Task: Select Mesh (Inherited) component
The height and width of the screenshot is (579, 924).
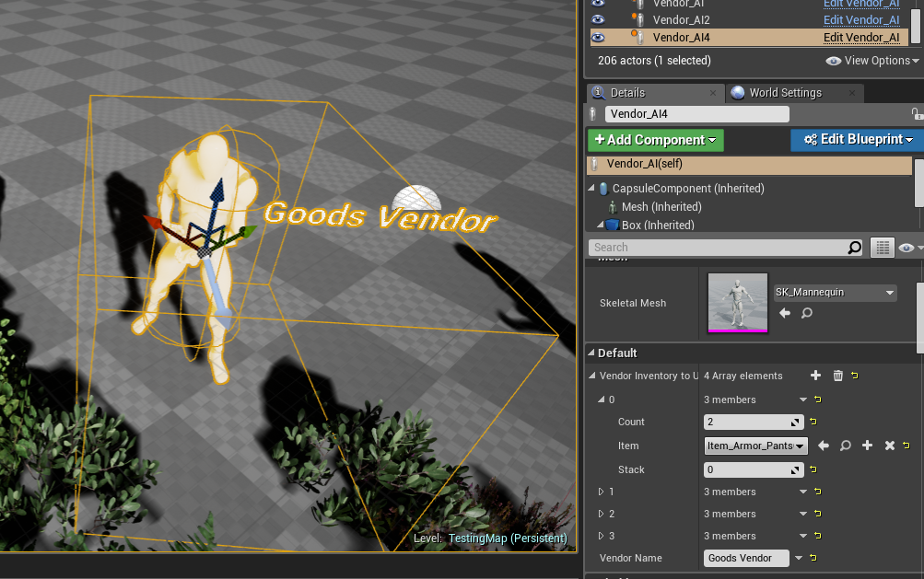Action: point(661,207)
